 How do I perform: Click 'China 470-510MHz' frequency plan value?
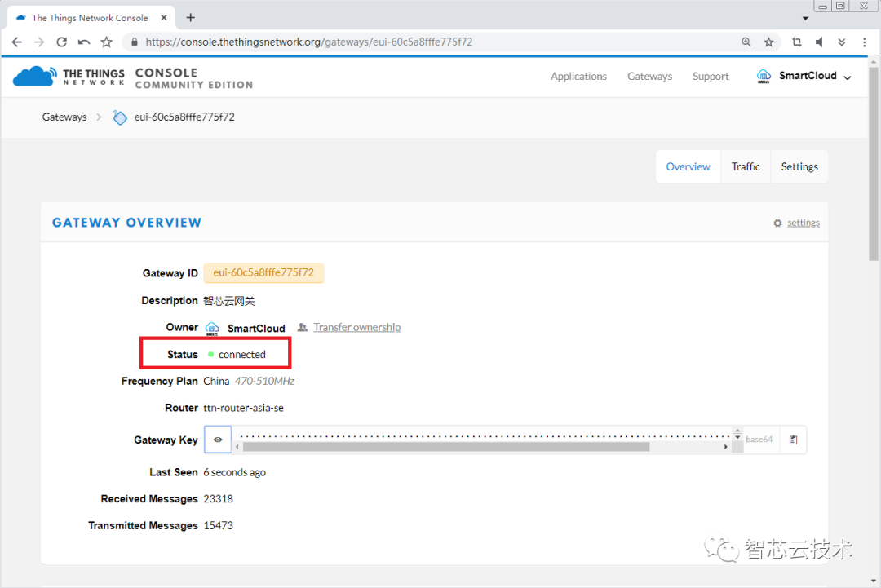(x=249, y=382)
